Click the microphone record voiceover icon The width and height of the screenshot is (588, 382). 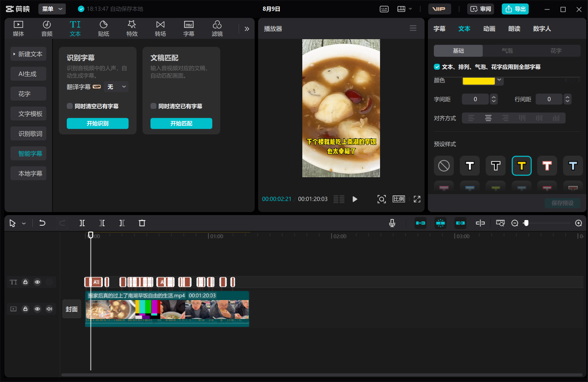pyautogui.click(x=392, y=223)
